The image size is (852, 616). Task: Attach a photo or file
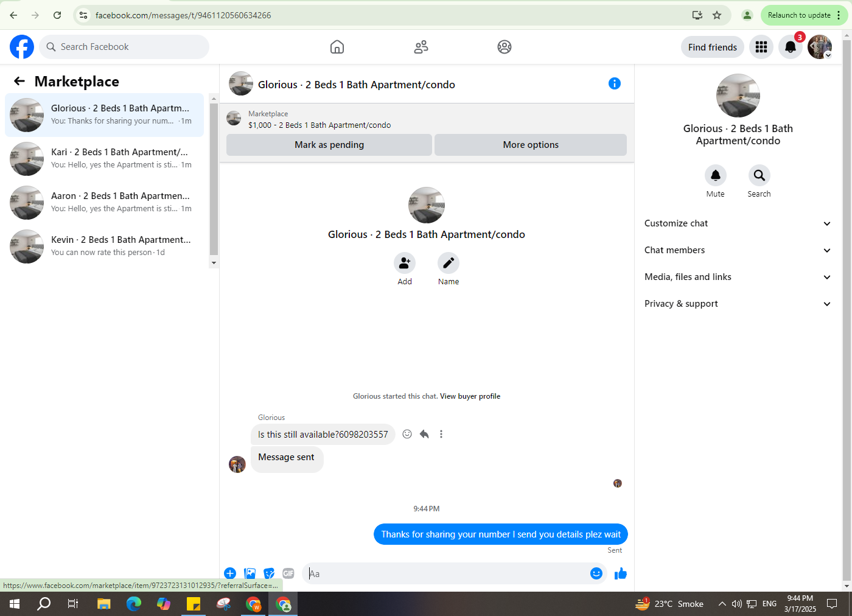pyautogui.click(x=250, y=573)
